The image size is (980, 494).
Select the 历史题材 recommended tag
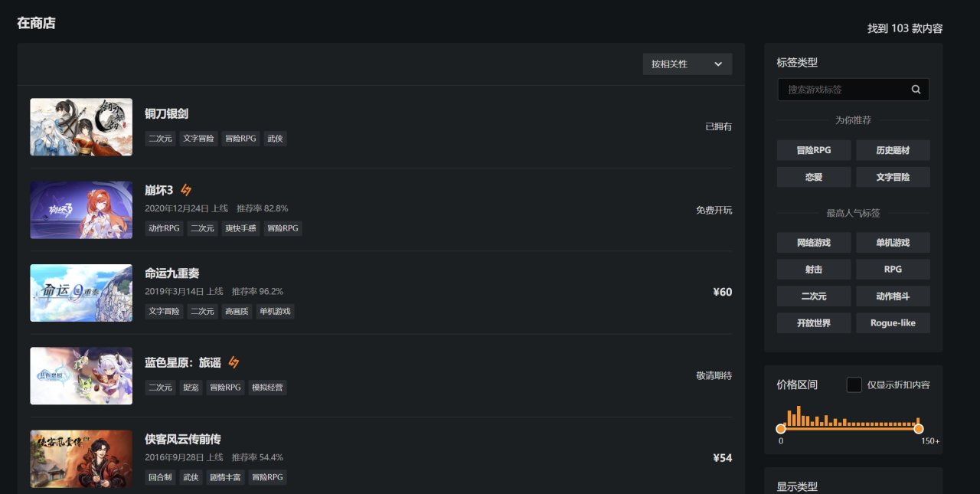click(893, 150)
